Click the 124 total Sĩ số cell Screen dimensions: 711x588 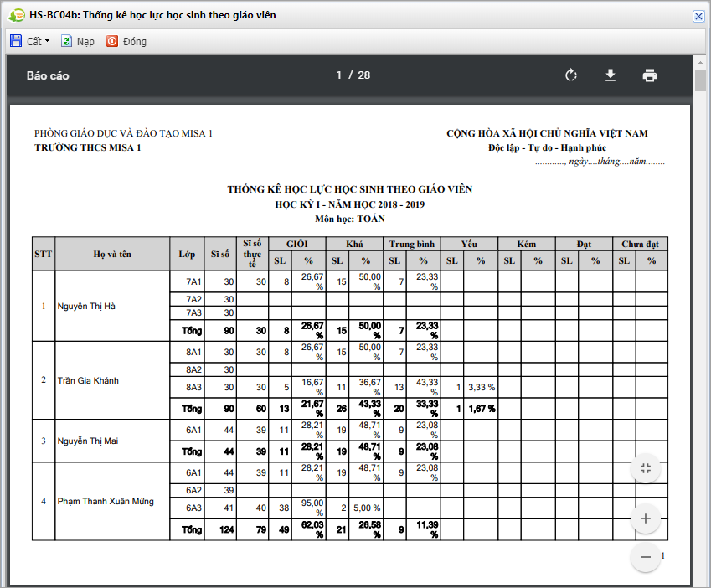click(220, 529)
